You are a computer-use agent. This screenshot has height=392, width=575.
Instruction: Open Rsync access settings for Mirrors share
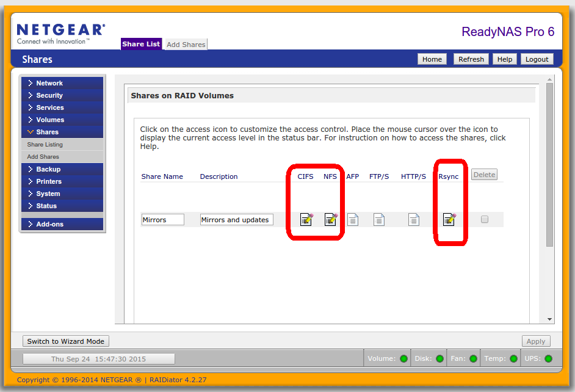point(450,219)
